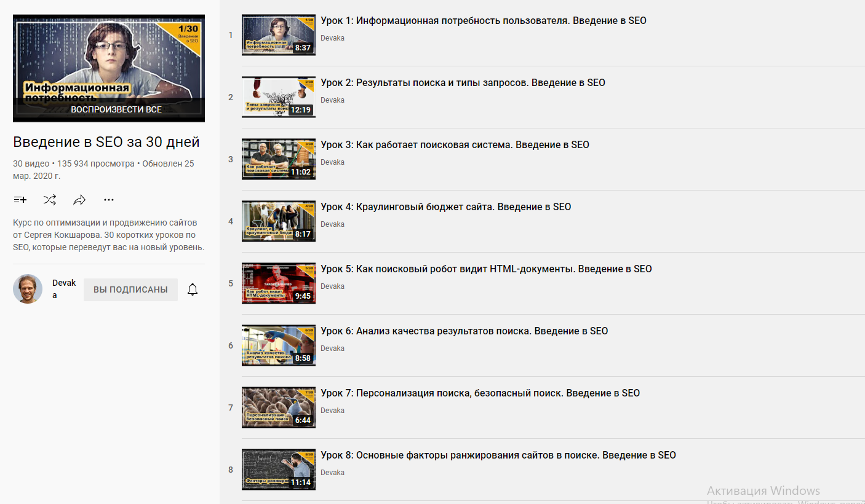Click the Devaka channel avatar
Image resolution: width=865 pixels, height=504 pixels.
click(28, 289)
